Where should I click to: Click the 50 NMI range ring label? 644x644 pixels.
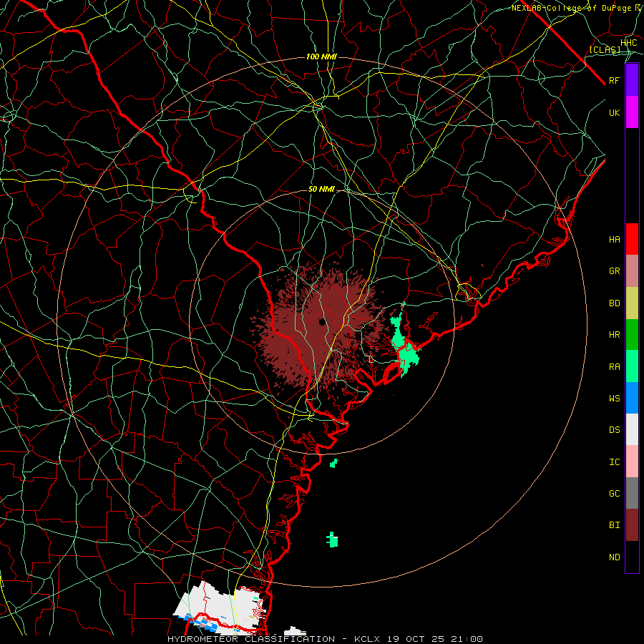point(321,189)
